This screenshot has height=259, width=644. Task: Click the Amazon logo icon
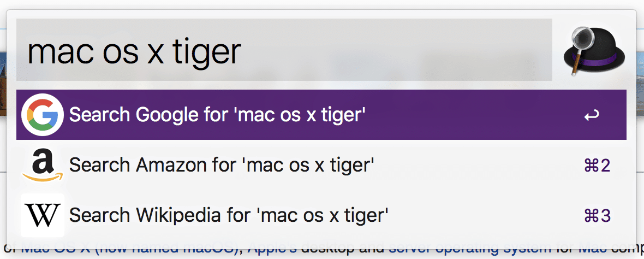43,165
